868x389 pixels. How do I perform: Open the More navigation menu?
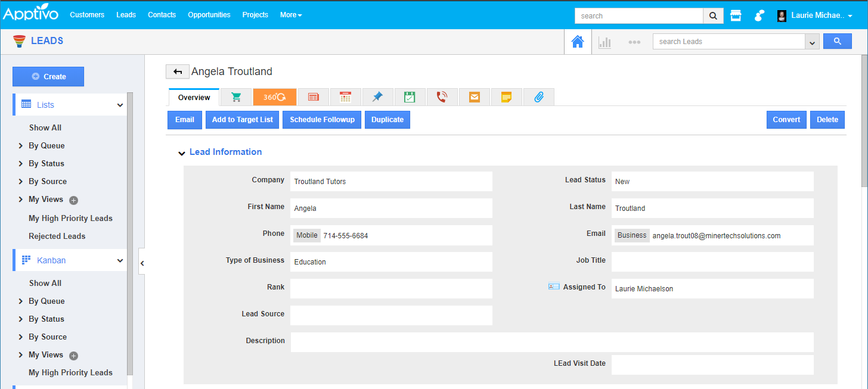[290, 15]
